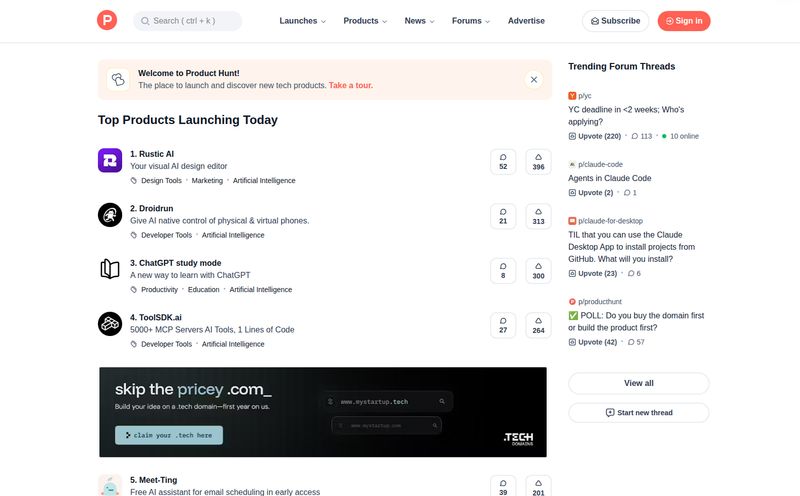The height and width of the screenshot is (496, 800).
Task: Click claim your .tech here button
Action: pyautogui.click(x=169, y=435)
